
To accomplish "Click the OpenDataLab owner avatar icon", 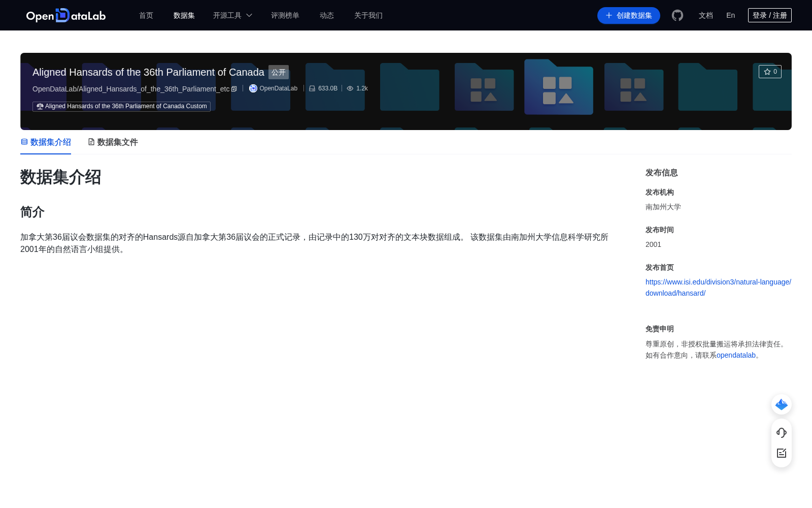I will pyautogui.click(x=253, y=88).
